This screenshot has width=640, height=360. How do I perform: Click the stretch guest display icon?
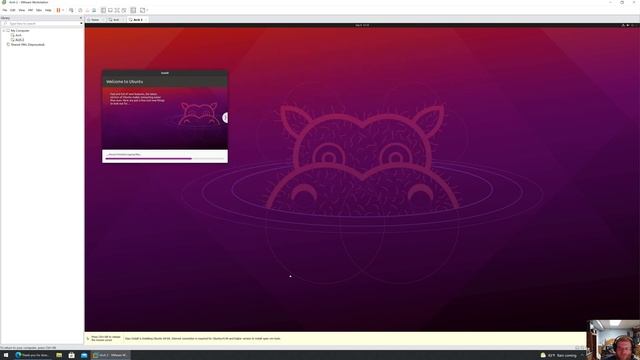coord(142,10)
